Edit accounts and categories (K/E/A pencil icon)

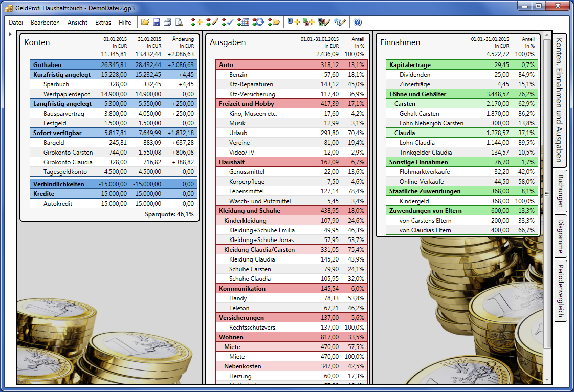point(324,22)
